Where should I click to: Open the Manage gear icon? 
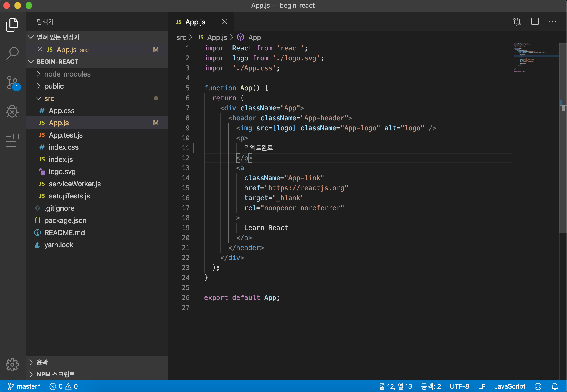[12, 365]
